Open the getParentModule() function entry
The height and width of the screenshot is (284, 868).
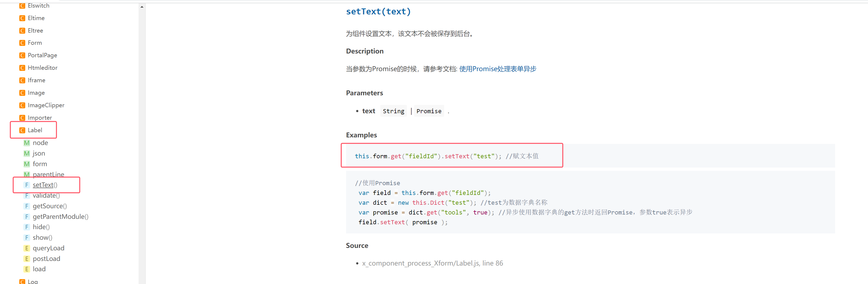point(60,217)
